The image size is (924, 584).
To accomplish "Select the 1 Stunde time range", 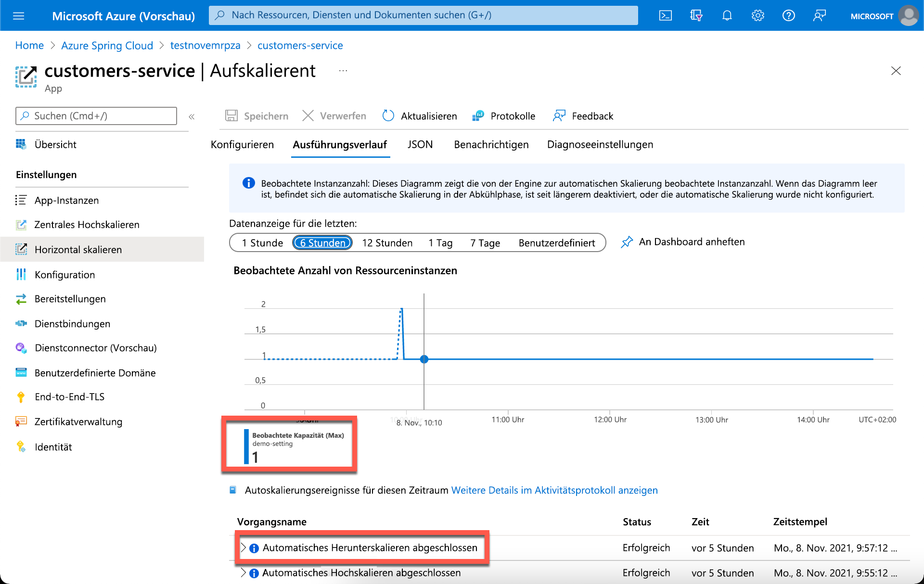I will (x=262, y=243).
